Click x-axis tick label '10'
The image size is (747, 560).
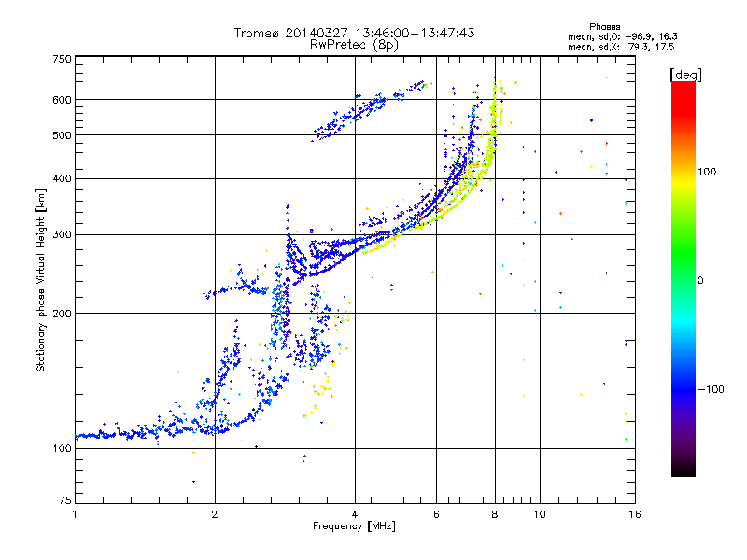540,514
